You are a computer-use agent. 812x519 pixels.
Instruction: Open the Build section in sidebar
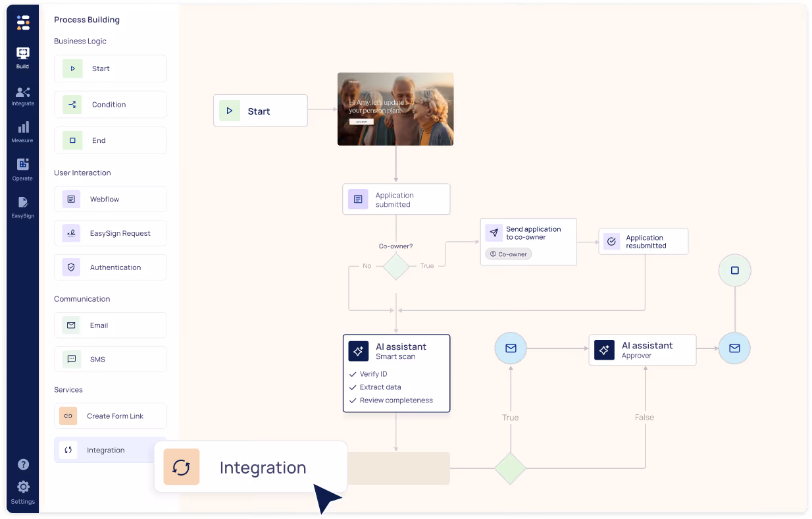point(22,58)
